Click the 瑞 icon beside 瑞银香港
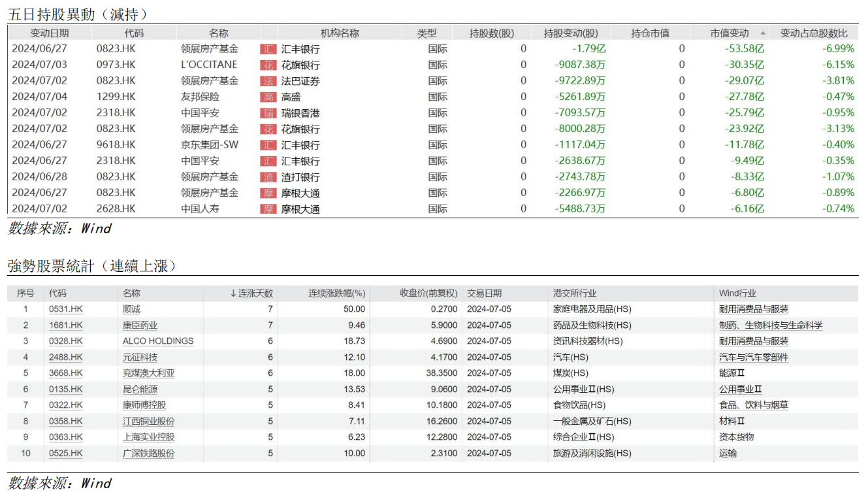This screenshot has height=496, width=868. [269, 113]
